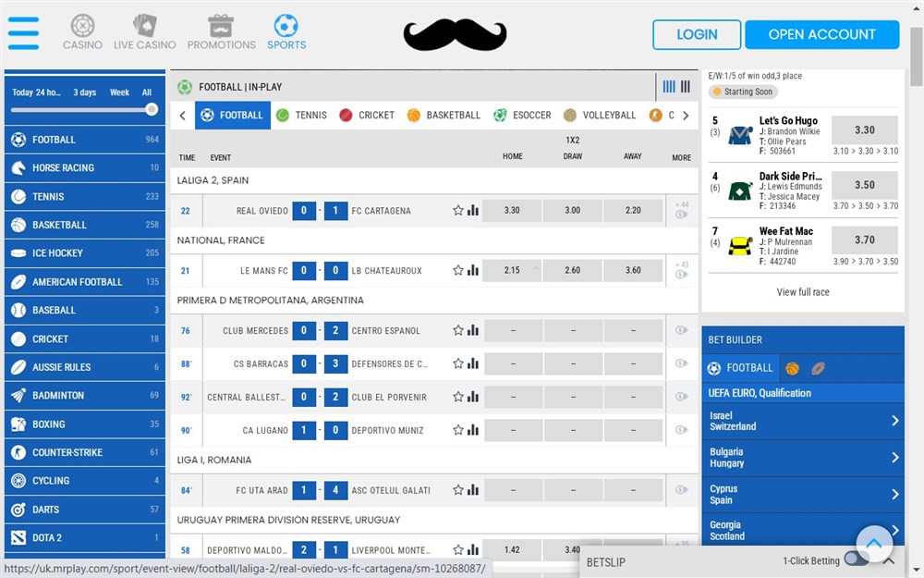This screenshot has width=924, height=578.
Task: Select Let's Go Hugo odds 3.30
Action: pyautogui.click(x=865, y=129)
